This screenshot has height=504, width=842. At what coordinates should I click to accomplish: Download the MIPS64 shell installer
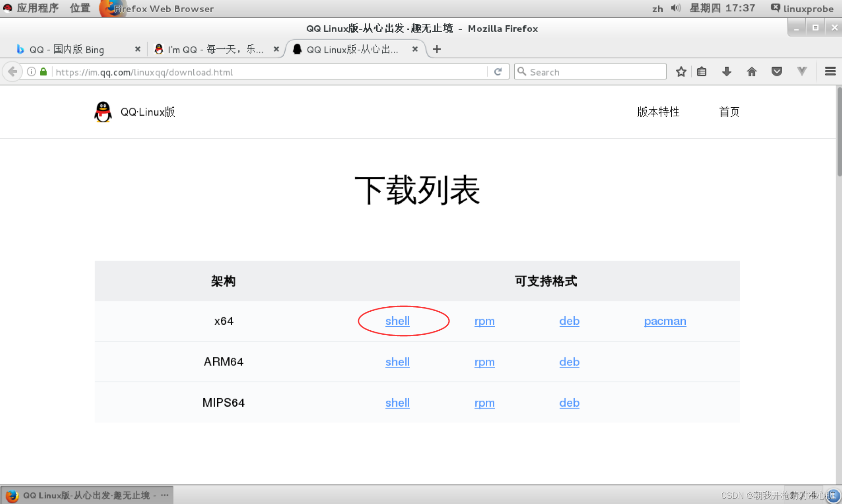click(397, 403)
